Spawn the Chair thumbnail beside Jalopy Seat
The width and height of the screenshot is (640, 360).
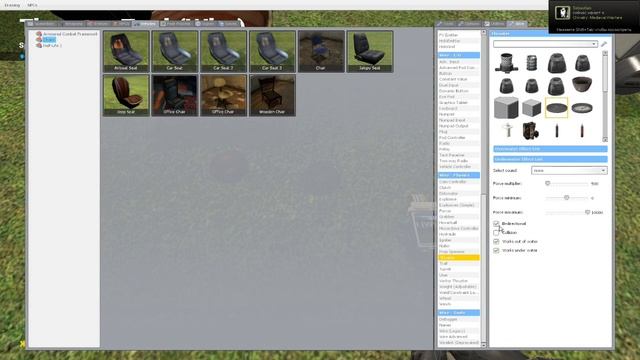321,51
